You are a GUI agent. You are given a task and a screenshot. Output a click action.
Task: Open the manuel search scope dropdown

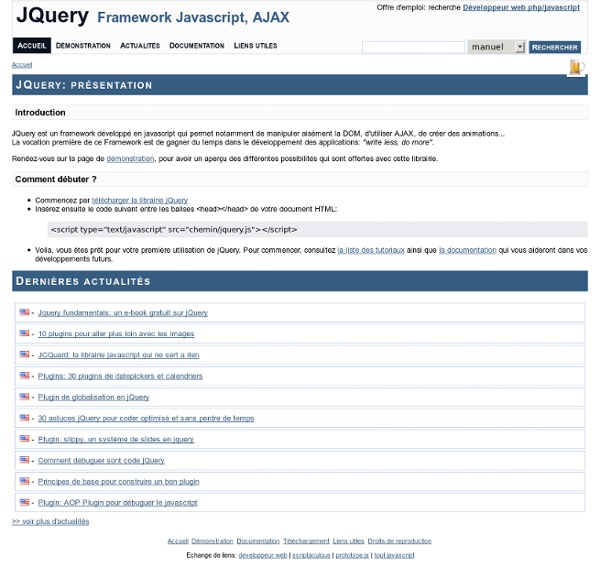(x=496, y=47)
